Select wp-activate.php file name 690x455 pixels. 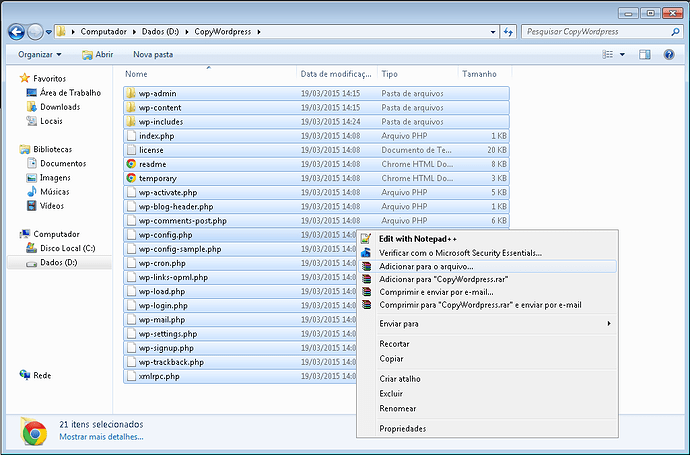pos(168,193)
